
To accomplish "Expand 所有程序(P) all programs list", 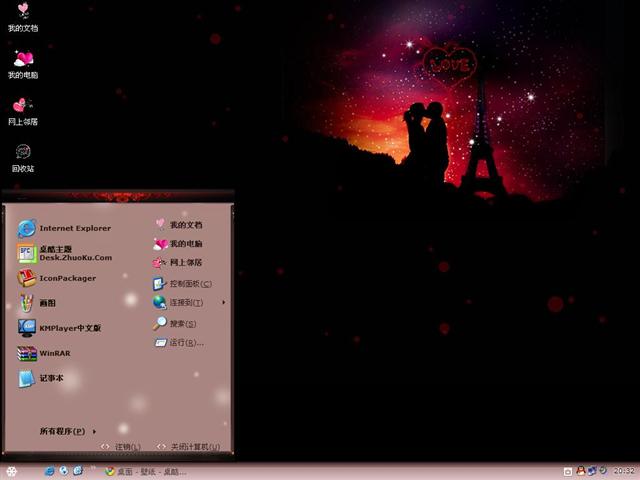I will click(68, 431).
